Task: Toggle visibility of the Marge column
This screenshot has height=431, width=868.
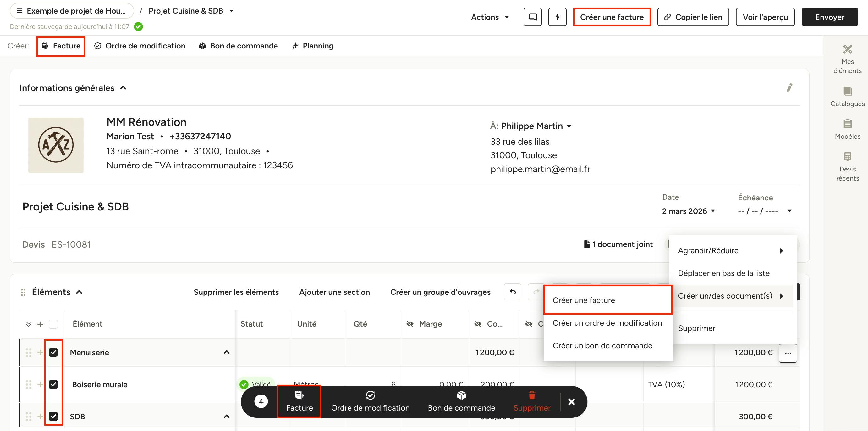Action: [410, 324]
